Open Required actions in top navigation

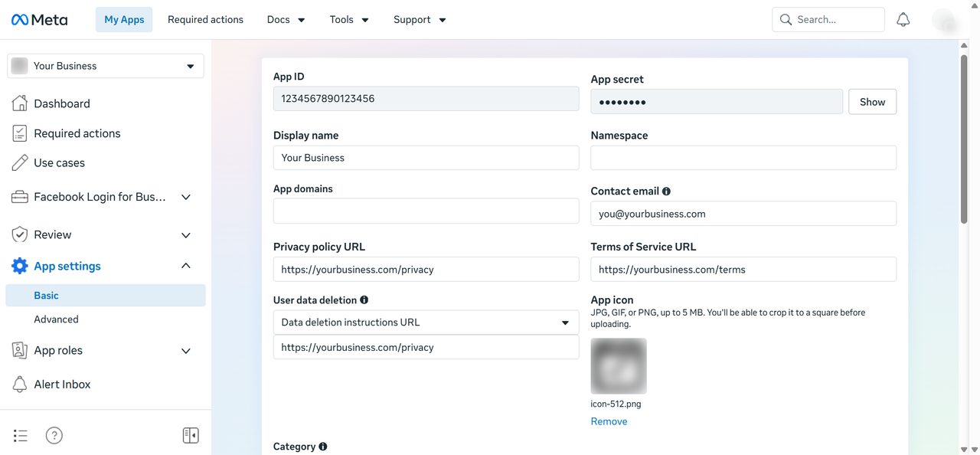pos(205,20)
